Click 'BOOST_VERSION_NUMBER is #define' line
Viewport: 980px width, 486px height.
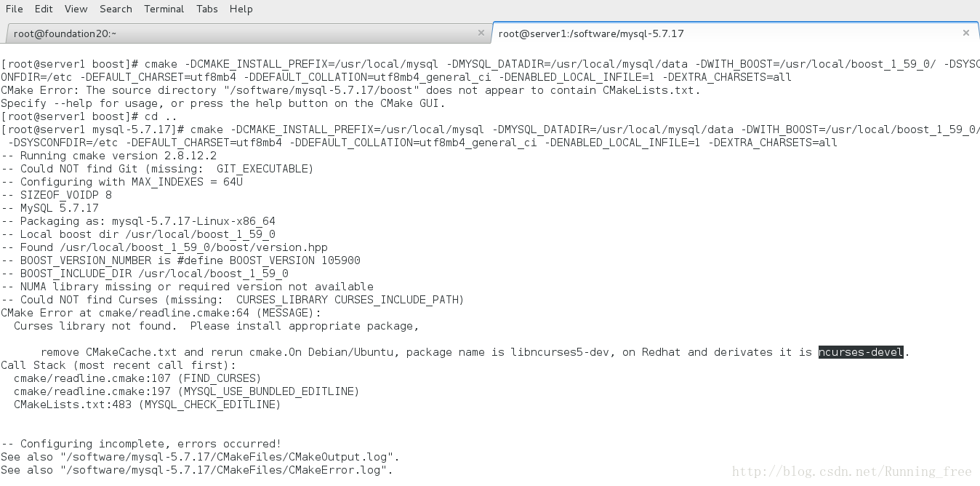pyautogui.click(x=180, y=260)
